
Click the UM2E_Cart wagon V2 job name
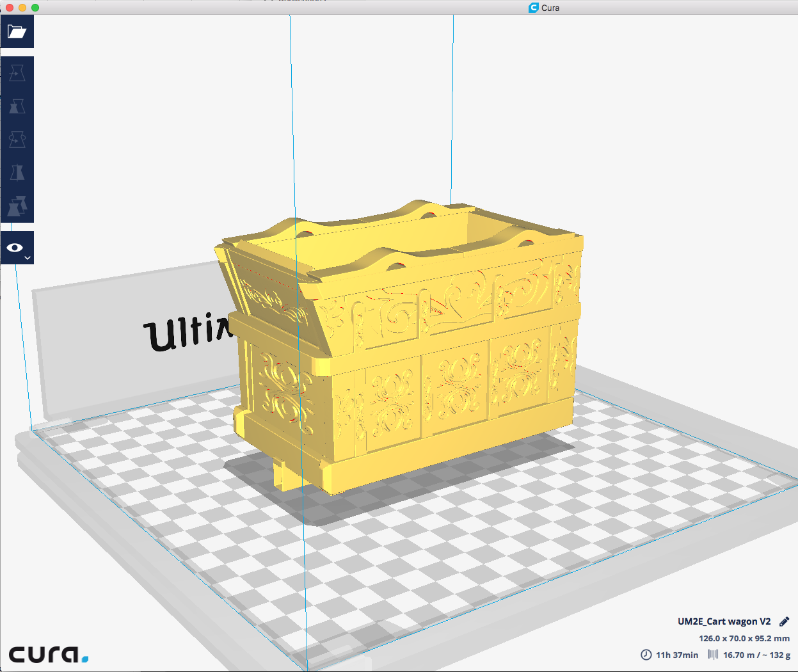[724, 621]
